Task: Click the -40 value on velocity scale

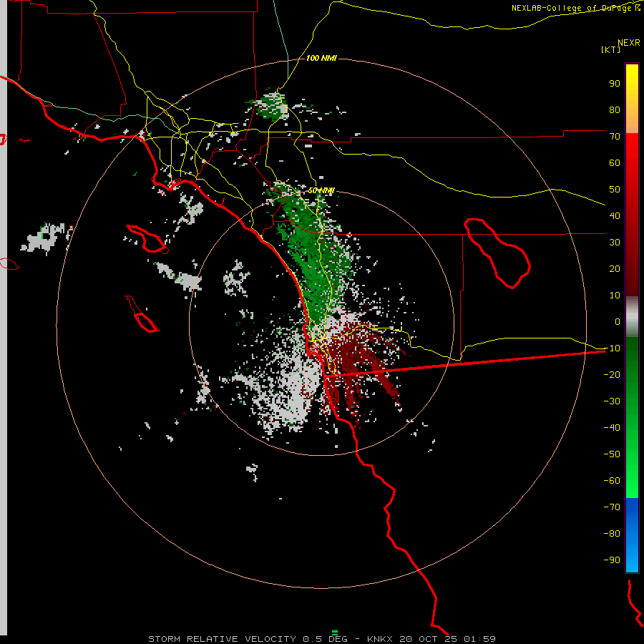Action: pyautogui.click(x=612, y=428)
